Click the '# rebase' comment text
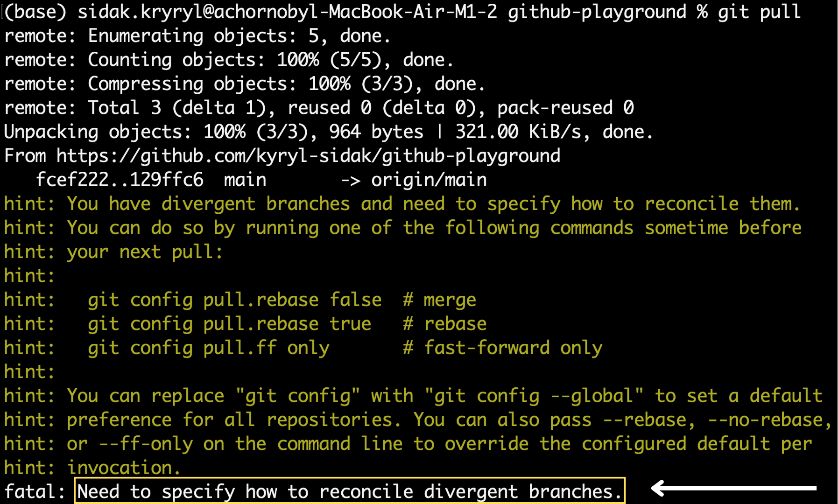Image resolution: width=838 pixels, height=504 pixels. [x=445, y=324]
